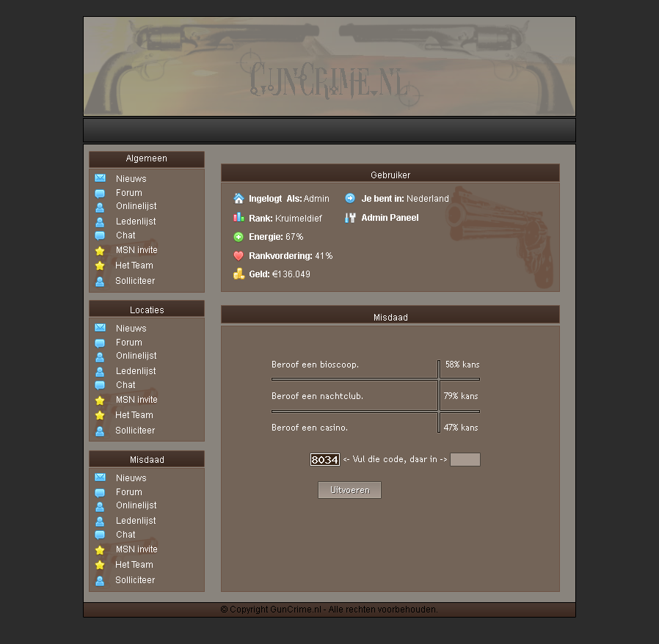Click the 8034 captcha code image
Viewport: 659px width, 644px height.
pyautogui.click(x=325, y=460)
